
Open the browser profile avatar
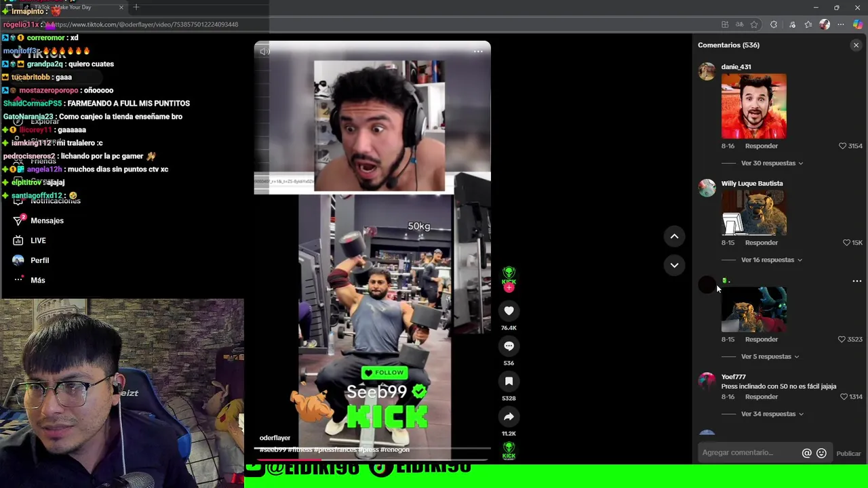coord(825,24)
